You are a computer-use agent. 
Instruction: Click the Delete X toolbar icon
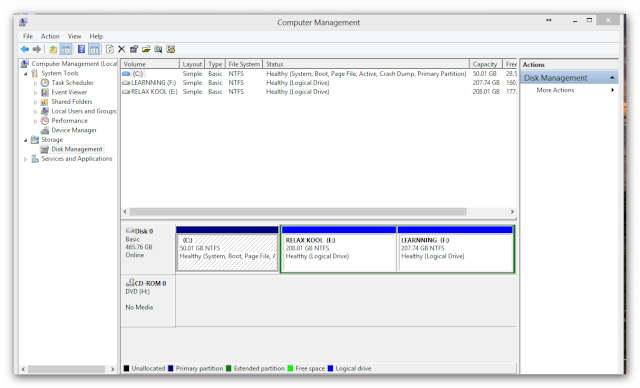pyautogui.click(x=122, y=49)
